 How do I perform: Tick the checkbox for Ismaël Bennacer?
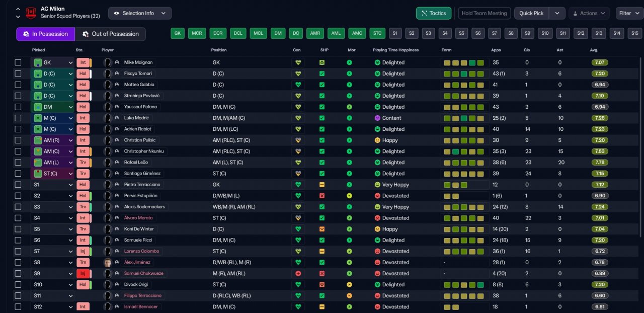coord(18,306)
